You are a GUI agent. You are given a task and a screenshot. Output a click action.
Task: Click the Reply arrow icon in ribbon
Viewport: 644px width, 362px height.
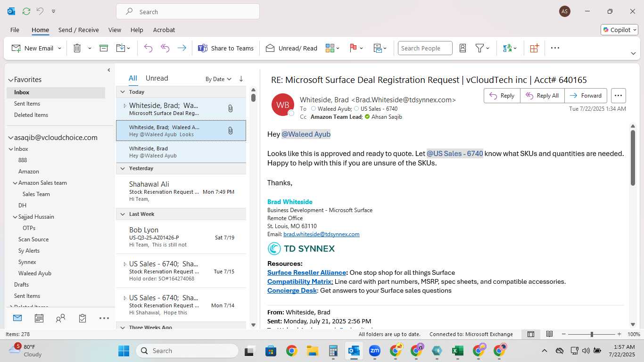click(148, 48)
